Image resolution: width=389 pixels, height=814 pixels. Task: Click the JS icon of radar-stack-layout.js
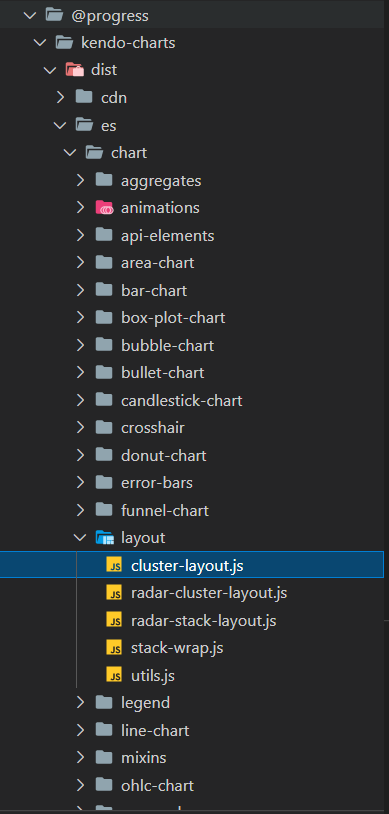click(114, 620)
